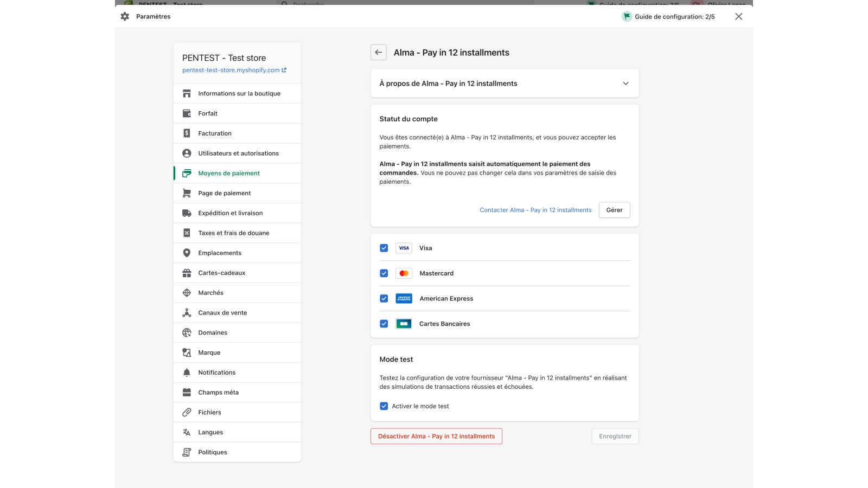Image resolution: width=868 pixels, height=488 pixels.
Task: Open Guide de configuration: 2/5
Action: coord(668,16)
